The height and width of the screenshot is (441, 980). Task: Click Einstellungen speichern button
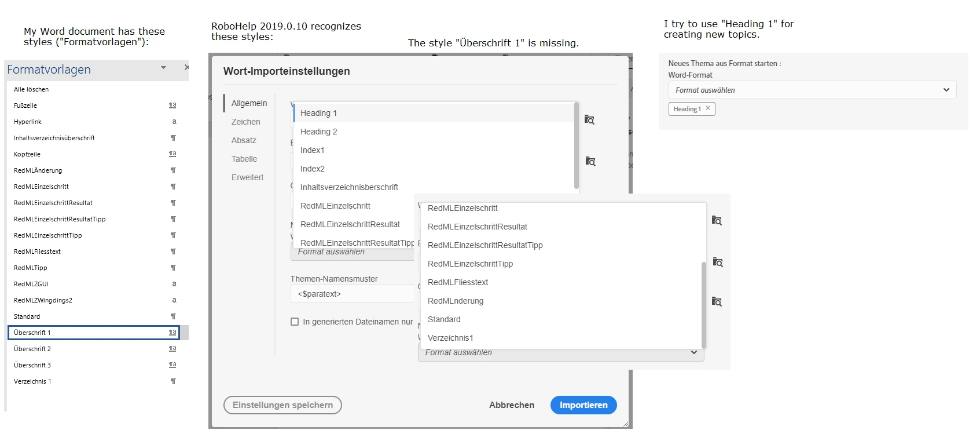click(282, 405)
